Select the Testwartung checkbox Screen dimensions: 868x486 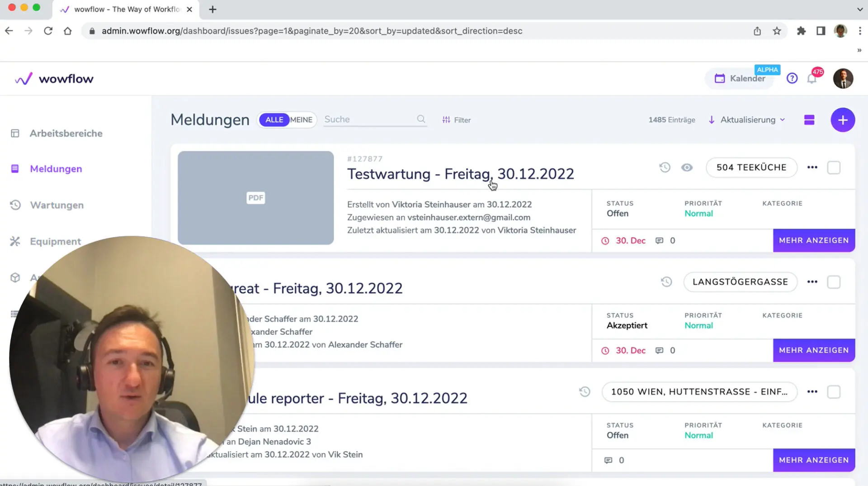click(x=834, y=167)
